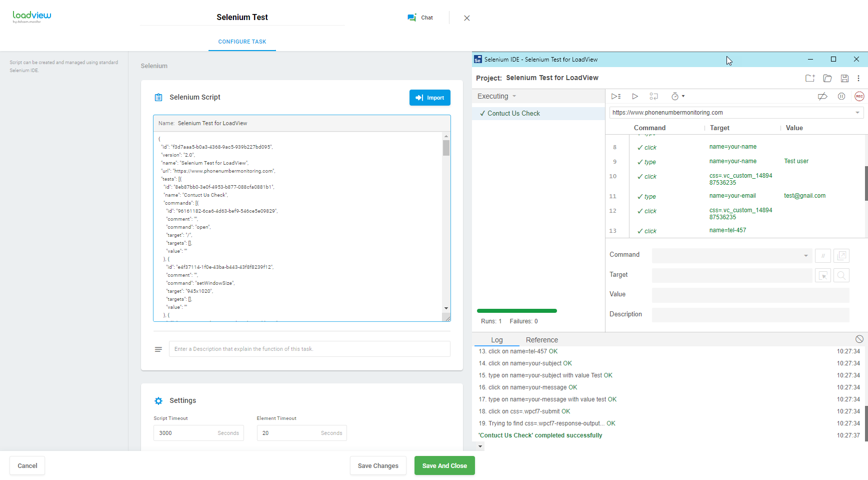Screen dimensions: 868x480
Task: Click the Selenium IDE app icon
Action: click(x=477, y=60)
